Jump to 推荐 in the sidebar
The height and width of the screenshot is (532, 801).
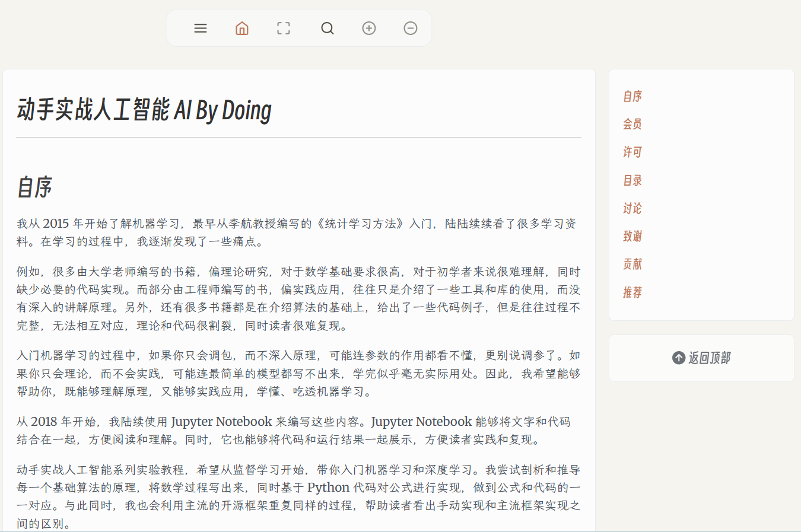point(632,292)
